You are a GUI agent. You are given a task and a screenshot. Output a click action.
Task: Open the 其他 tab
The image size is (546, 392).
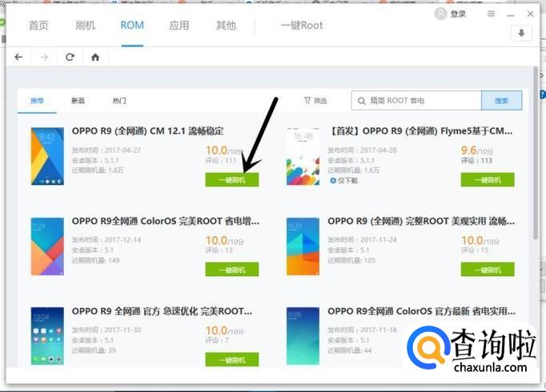[x=226, y=26]
